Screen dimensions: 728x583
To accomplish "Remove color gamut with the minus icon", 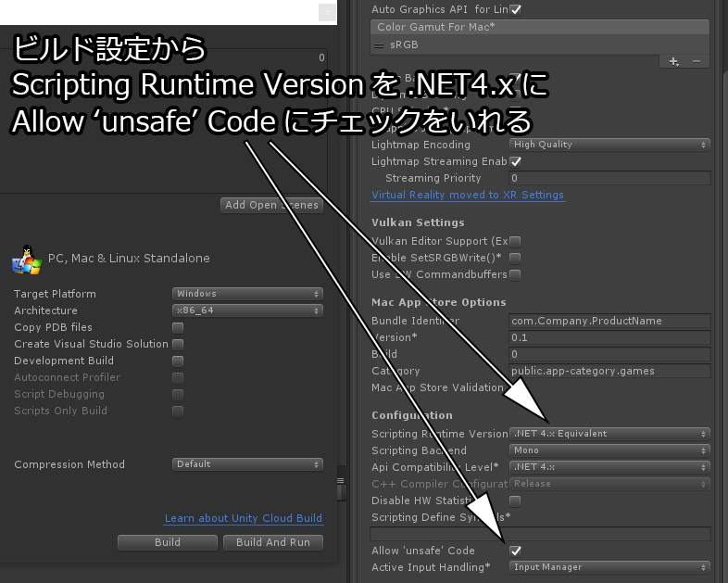I will pos(696,61).
